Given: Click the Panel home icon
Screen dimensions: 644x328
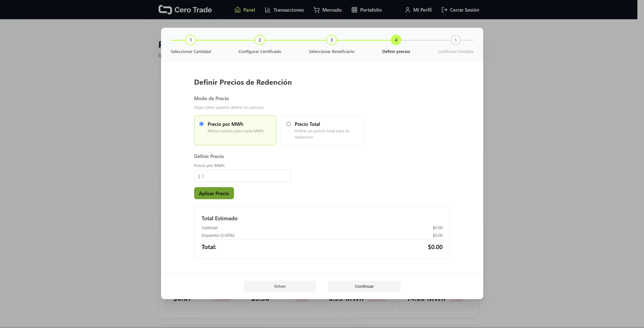Looking at the screenshot, I should tap(238, 10).
